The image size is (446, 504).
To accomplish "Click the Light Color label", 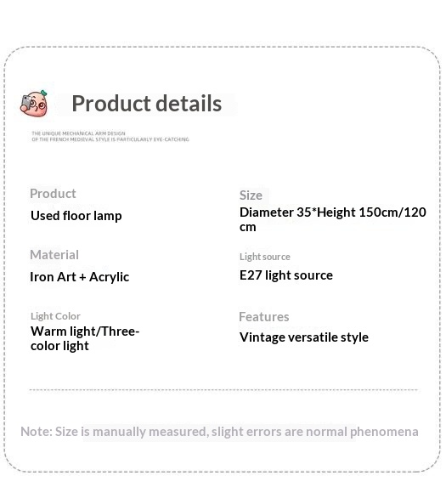I will (x=55, y=316).
